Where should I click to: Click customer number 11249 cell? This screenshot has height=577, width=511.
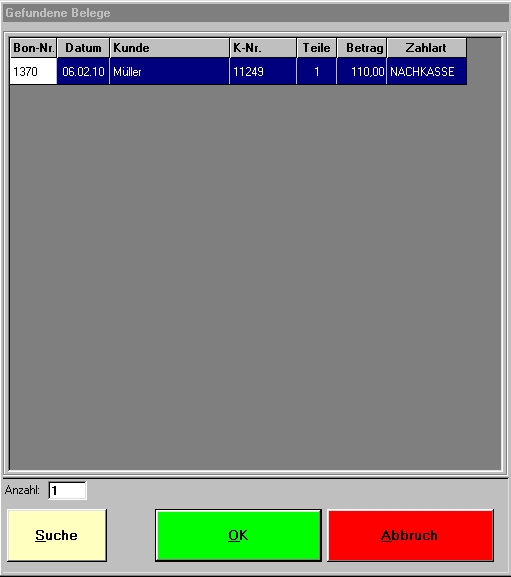click(263, 71)
